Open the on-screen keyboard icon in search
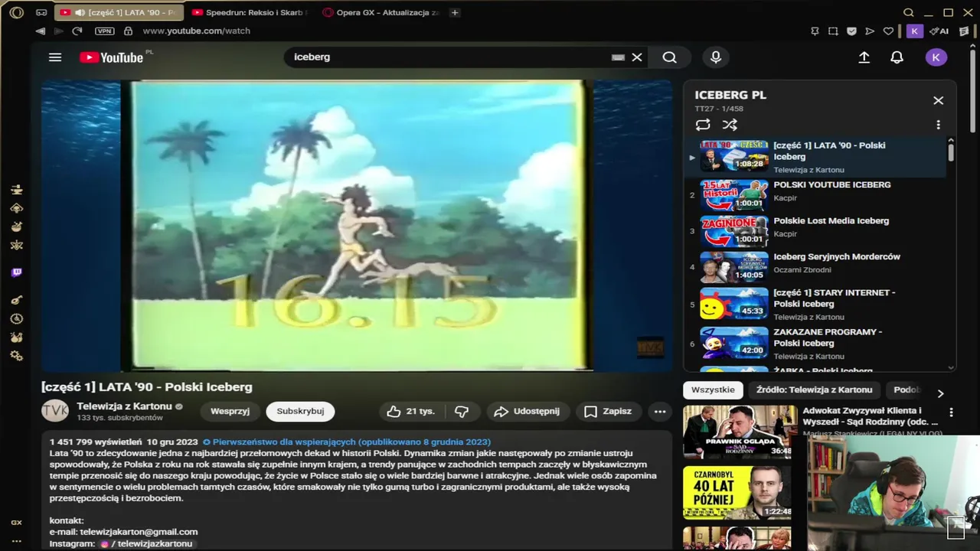Screen dimensions: 980x551 [618, 57]
